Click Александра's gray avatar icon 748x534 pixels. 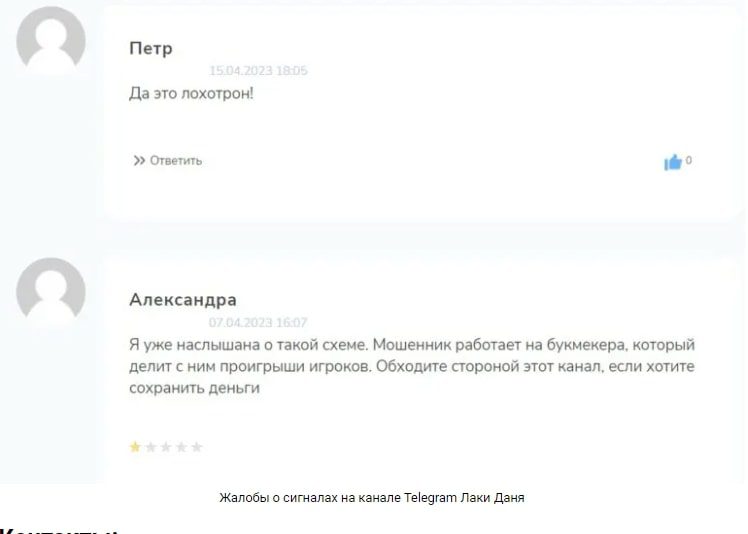tap(51, 292)
